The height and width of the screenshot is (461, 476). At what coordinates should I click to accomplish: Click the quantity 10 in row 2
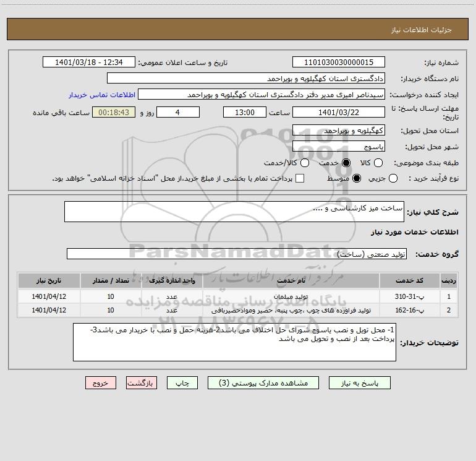[111, 310]
